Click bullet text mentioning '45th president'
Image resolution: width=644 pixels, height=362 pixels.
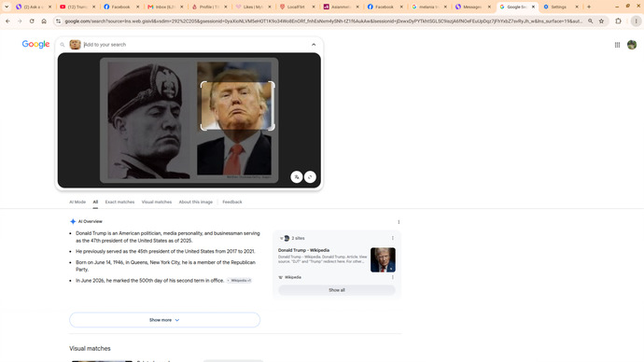pyautogui.click(x=165, y=251)
